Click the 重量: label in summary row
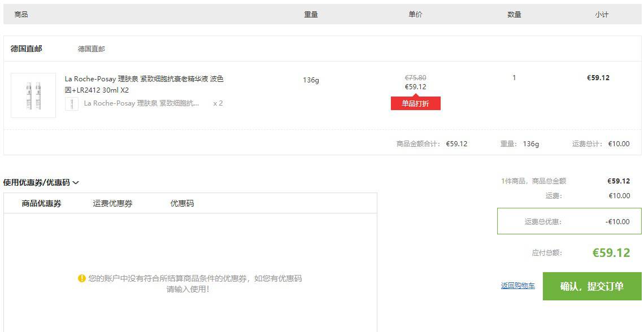Image resolution: width=644 pixels, height=332 pixels. (x=510, y=143)
